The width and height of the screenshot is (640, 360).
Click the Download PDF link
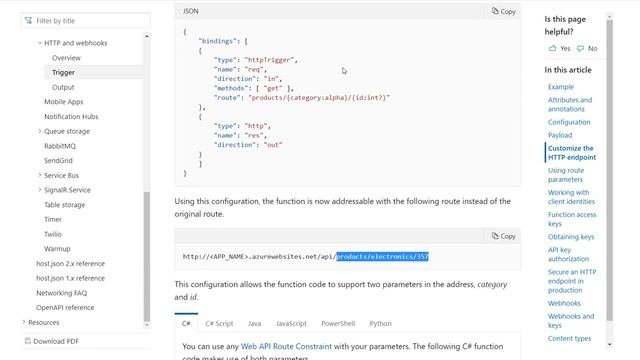(x=56, y=341)
